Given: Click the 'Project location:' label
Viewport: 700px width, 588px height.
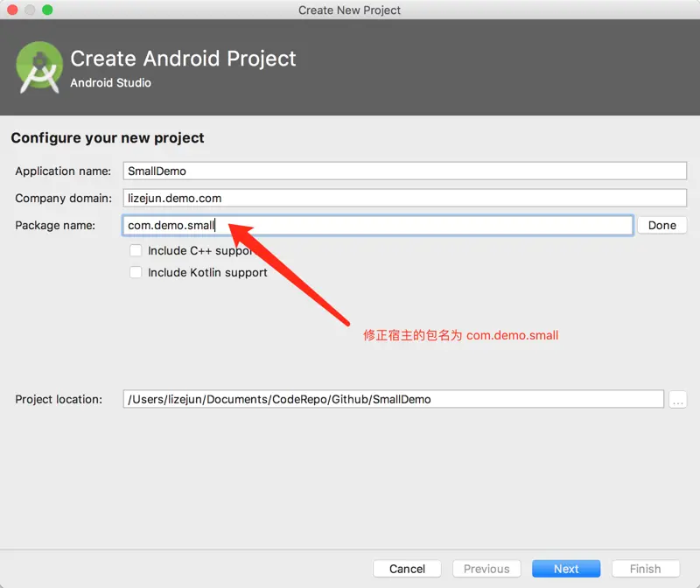Looking at the screenshot, I should click(59, 399).
